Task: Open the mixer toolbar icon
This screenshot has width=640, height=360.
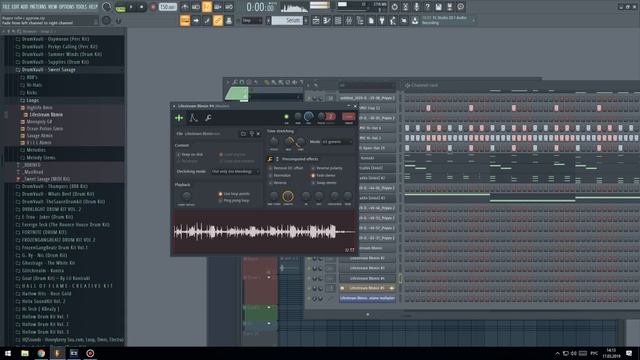Action: click(x=349, y=20)
